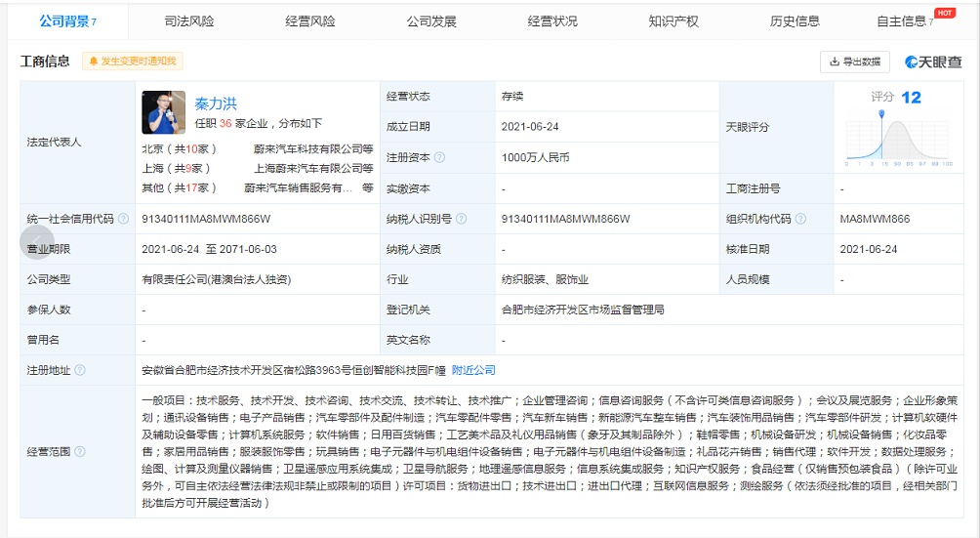Click the help icon next to 注册资本
Image resolution: width=980 pixels, height=538 pixels.
[440, 157]
